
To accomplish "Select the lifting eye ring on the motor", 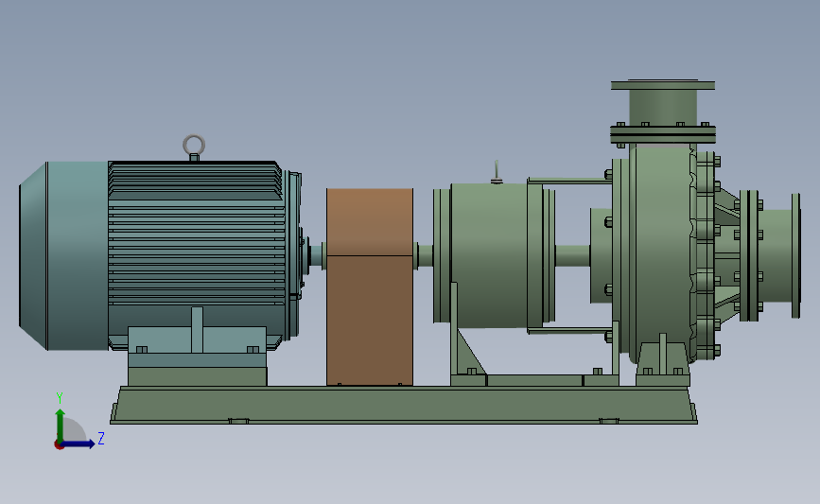I will click(x=194, y=145).
